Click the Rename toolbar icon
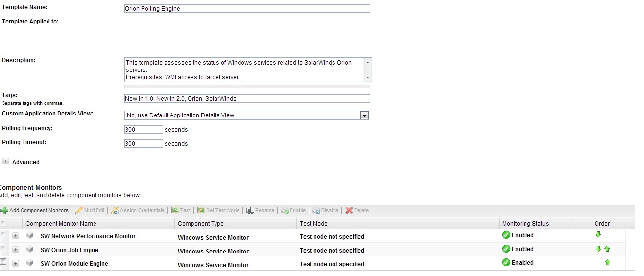 (x=250, y=210)
